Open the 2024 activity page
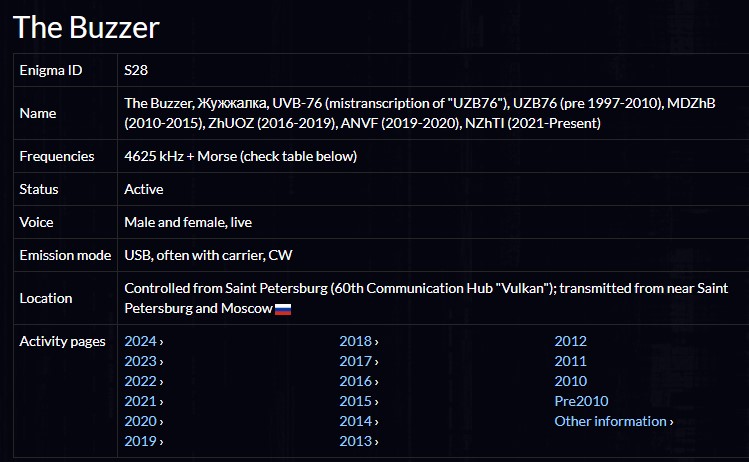The height and width of the screenshot is (462, 749). pos(141,341)
